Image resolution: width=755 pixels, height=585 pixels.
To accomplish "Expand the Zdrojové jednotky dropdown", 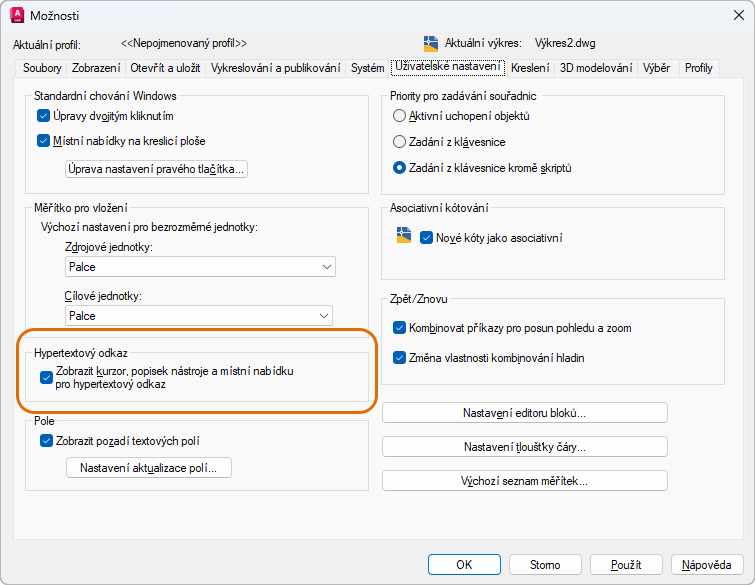I will (200, 267).
